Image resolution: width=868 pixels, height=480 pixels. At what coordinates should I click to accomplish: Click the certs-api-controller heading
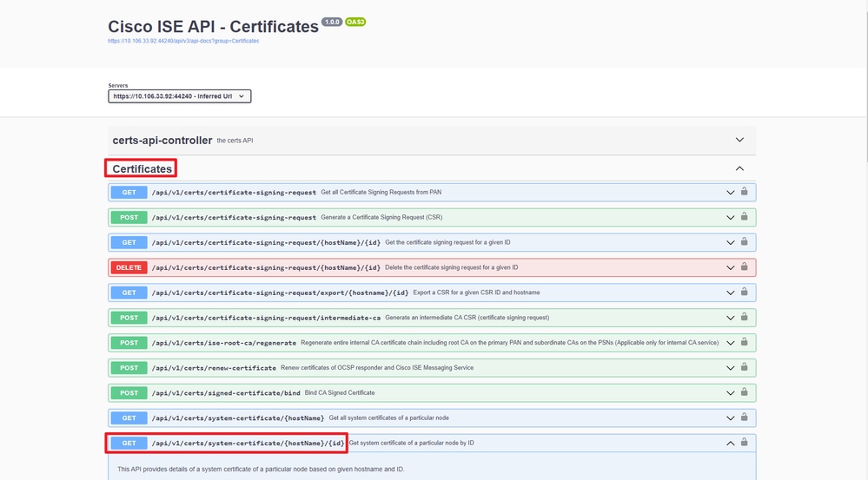[162, 141]
